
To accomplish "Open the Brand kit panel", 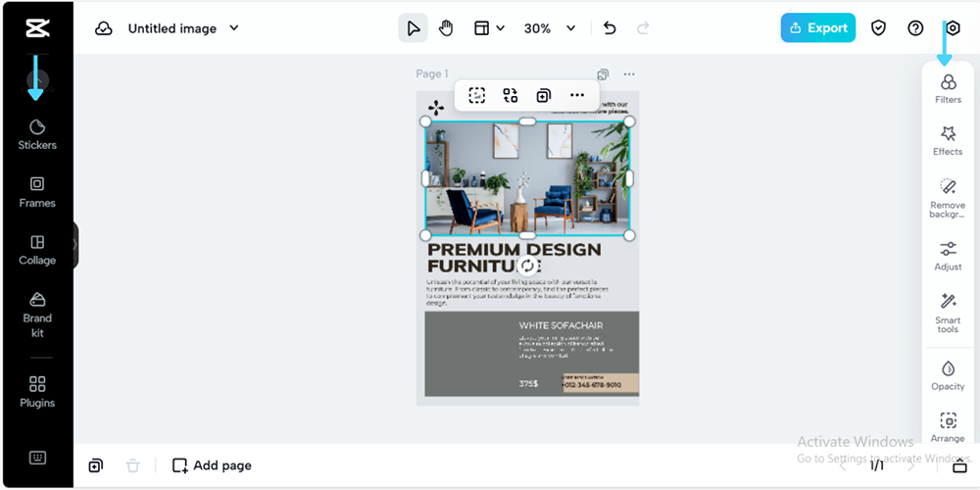I will tap(37, 315).
